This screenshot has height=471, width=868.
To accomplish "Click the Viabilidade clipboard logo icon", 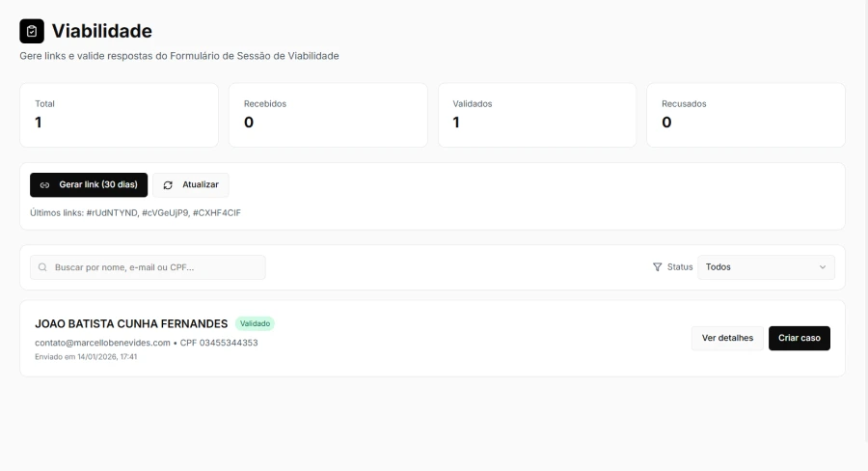I will (x=32, y=31).
